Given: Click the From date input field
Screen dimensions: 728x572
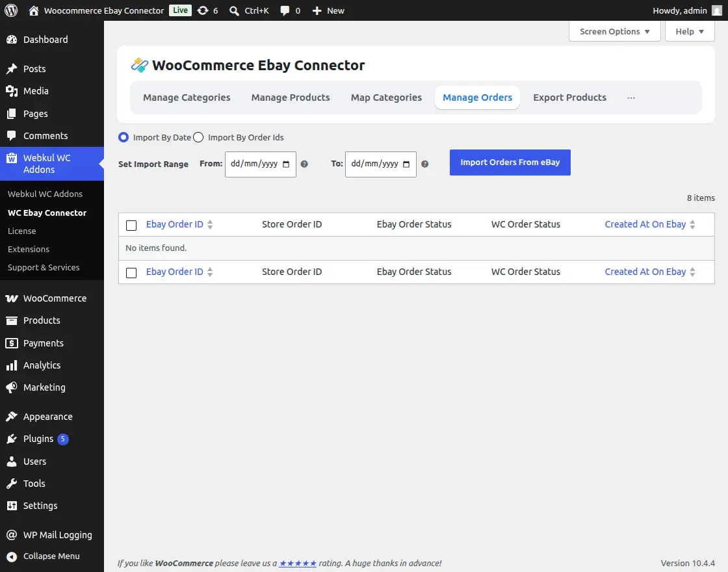Looking at the screenshot, I should tap(261, 164).
